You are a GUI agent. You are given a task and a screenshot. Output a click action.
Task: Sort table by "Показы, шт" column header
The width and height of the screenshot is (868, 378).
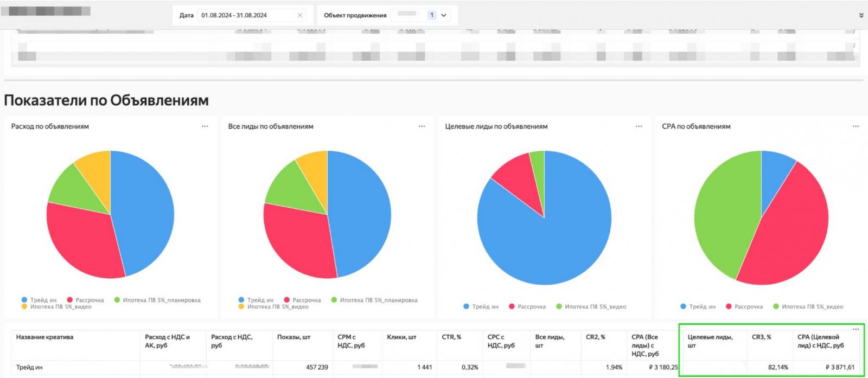pos(293,337)
